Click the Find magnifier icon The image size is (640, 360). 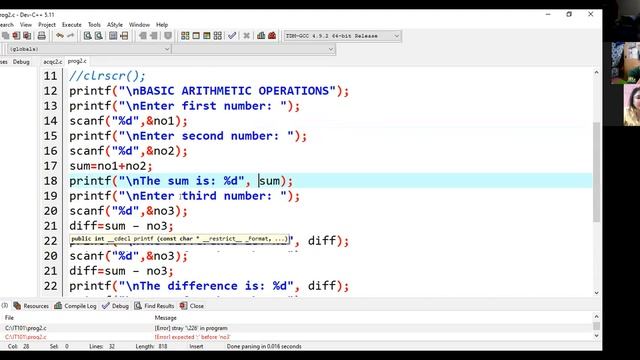87,36
